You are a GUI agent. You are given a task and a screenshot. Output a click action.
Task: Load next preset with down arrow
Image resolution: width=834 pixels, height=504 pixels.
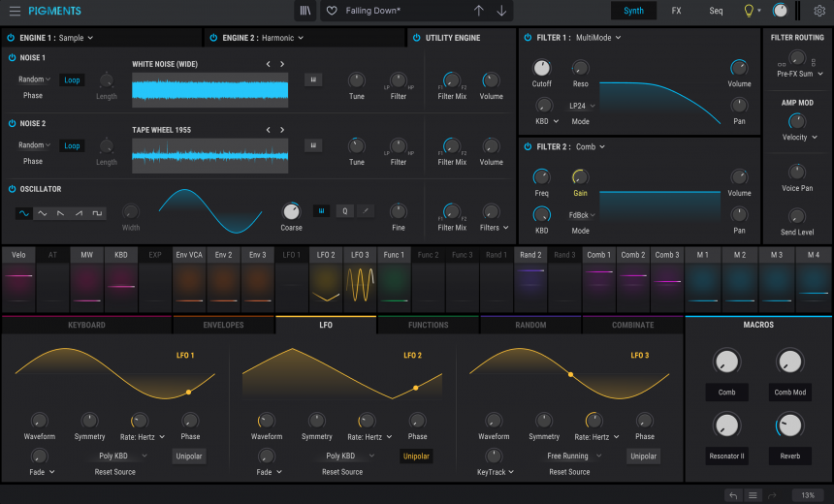click(x=501, y=11)
